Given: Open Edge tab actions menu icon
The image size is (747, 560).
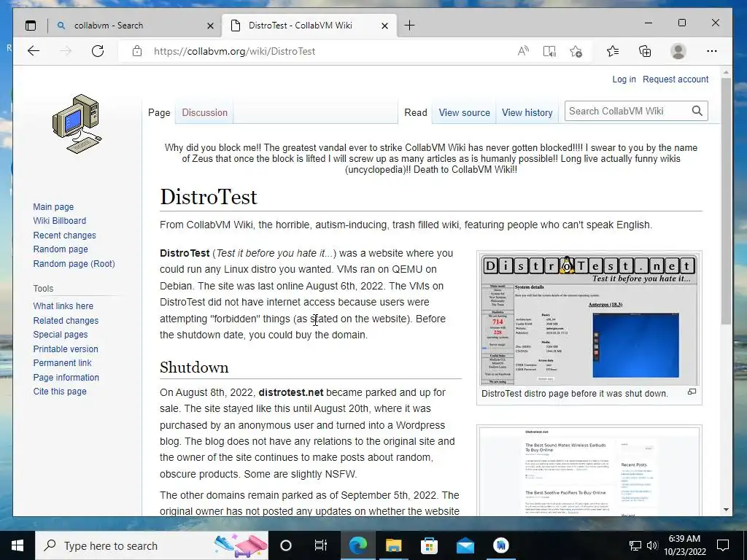Looking at the screenshot, I should [x=31, y=26].
